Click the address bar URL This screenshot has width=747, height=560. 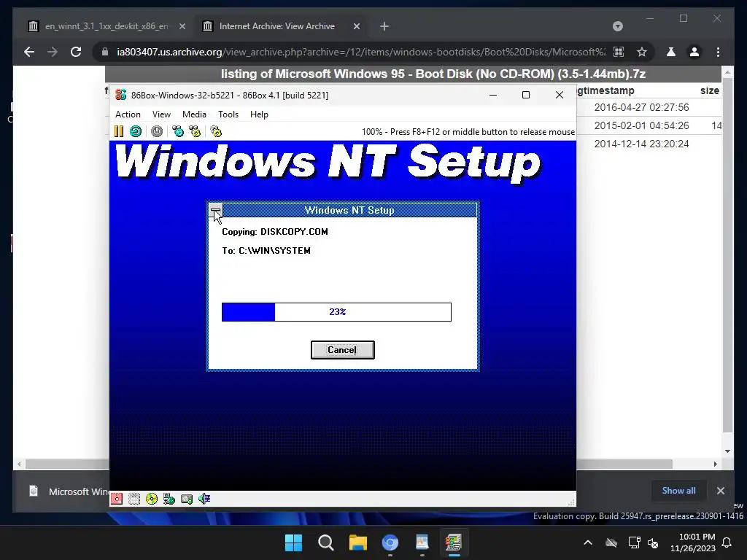[x=361, y=52]
